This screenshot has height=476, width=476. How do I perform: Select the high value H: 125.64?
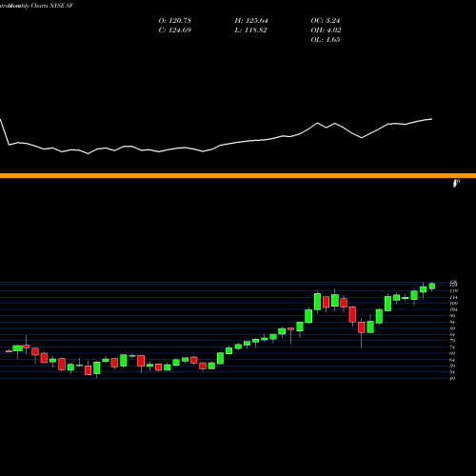point(251,21)
